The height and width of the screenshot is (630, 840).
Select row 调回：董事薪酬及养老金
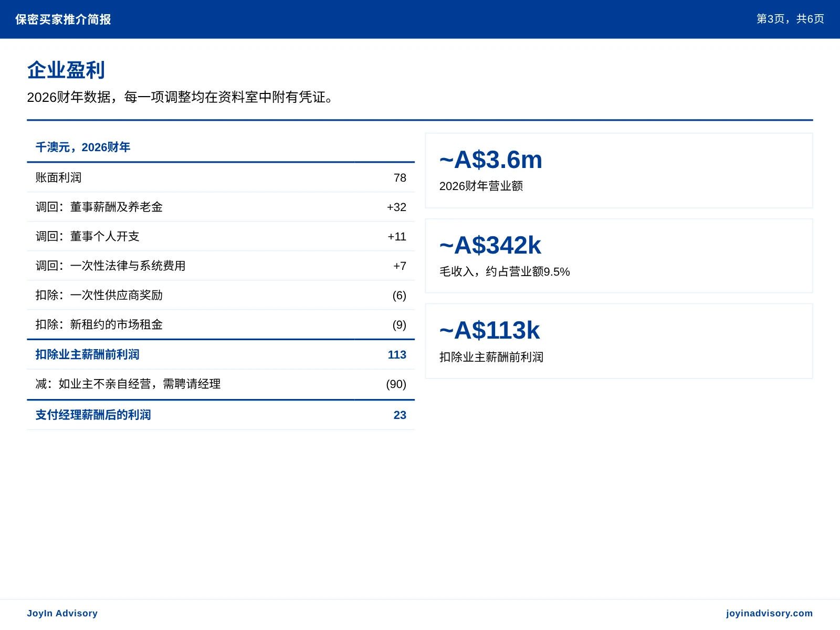(x=220, y=207)
